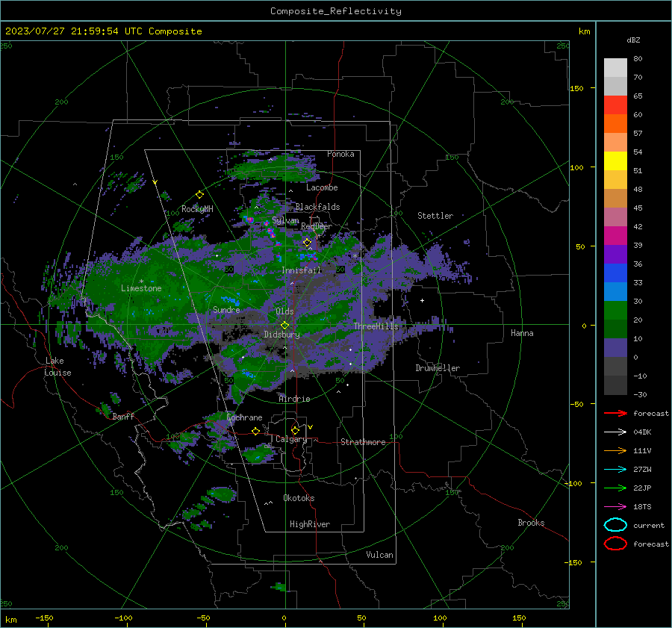
Task: Click the Sylvan map label
Action: [x=285, y=220]
